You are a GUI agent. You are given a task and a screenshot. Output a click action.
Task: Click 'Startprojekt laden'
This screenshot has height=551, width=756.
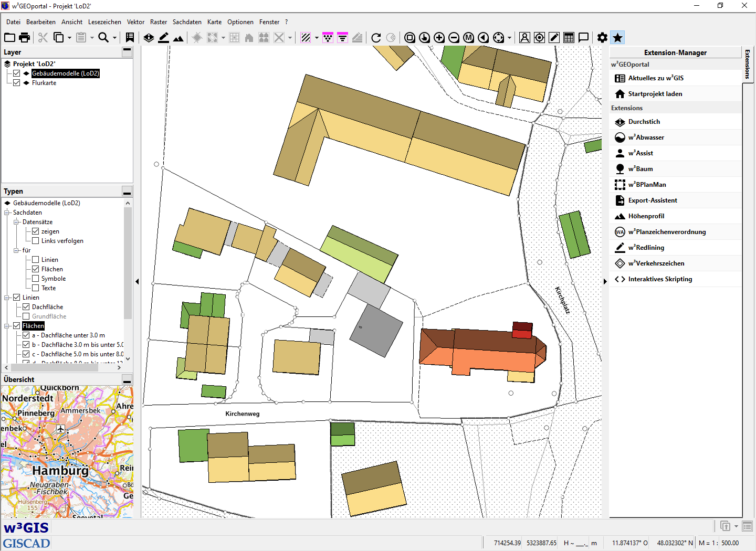(x=676, y=94)
